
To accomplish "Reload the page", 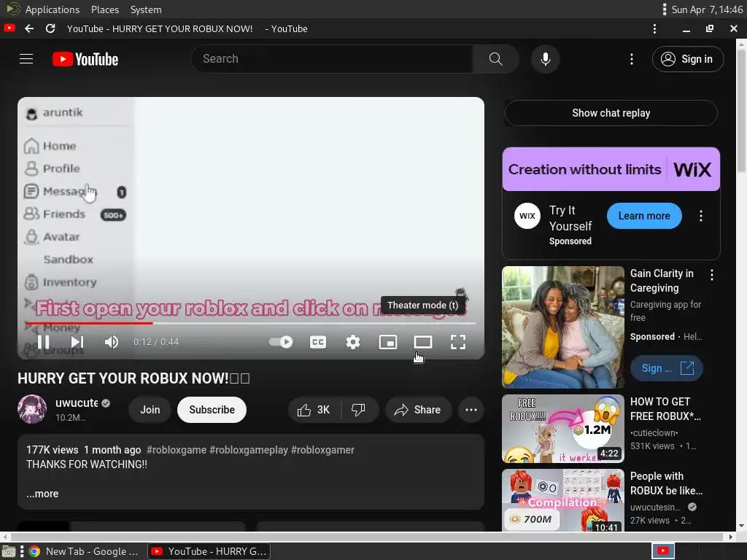I will coord(50,28).
